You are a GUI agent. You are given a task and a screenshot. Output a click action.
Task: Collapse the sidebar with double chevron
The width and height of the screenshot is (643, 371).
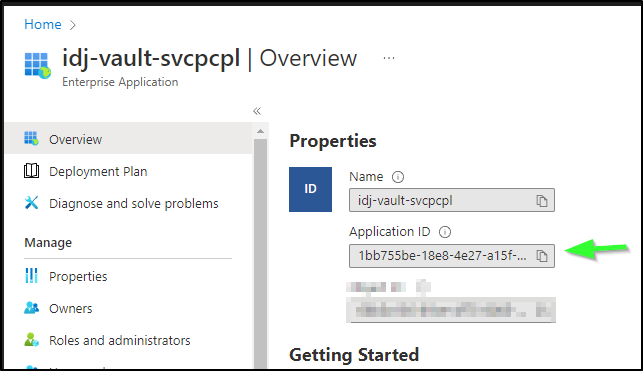click(x=257, y=111)
